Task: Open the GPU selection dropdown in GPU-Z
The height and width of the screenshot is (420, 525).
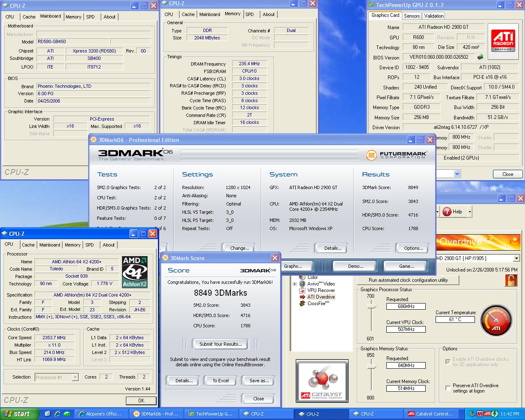Action: [x=457, y=174]
